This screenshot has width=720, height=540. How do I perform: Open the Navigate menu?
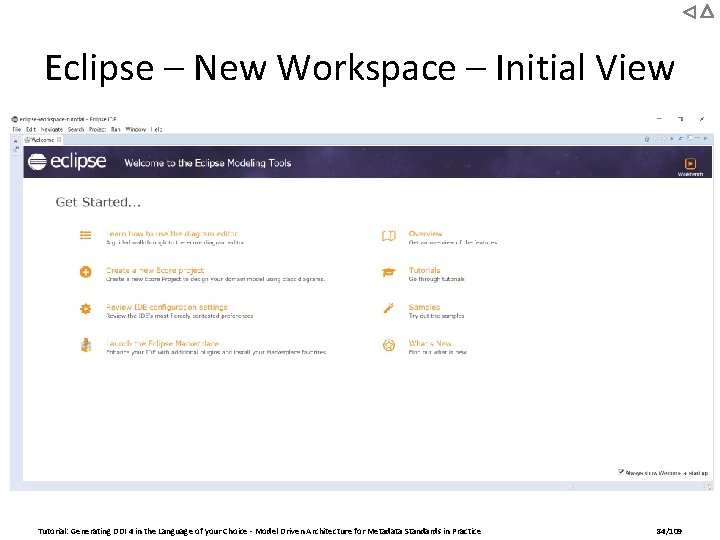pyautogui.click(x=51, y=129)
